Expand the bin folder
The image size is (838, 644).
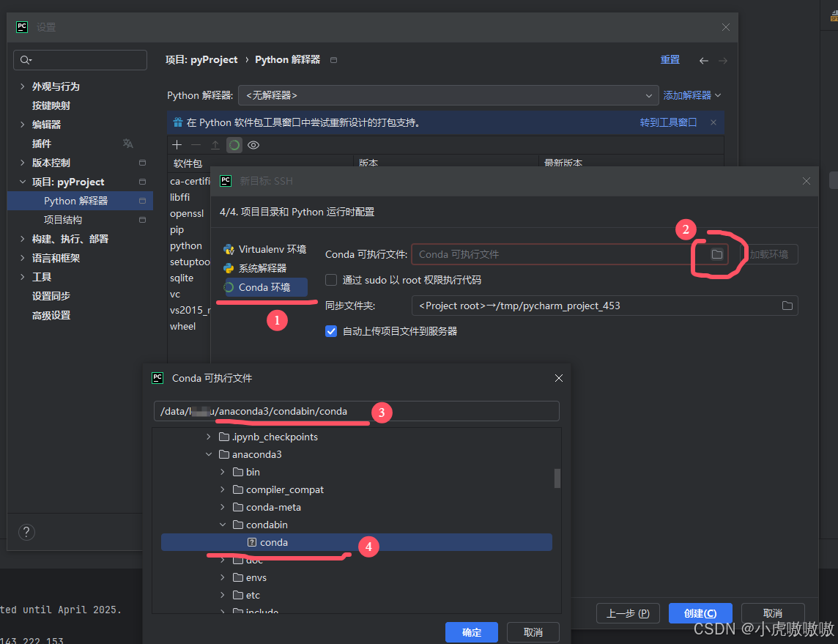pyautogui.click(x=223, y=472)
